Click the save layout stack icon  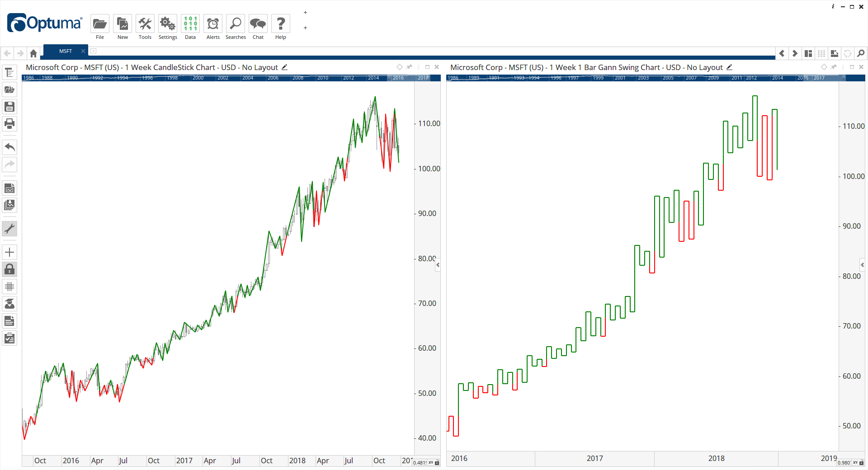coord(9,205)
